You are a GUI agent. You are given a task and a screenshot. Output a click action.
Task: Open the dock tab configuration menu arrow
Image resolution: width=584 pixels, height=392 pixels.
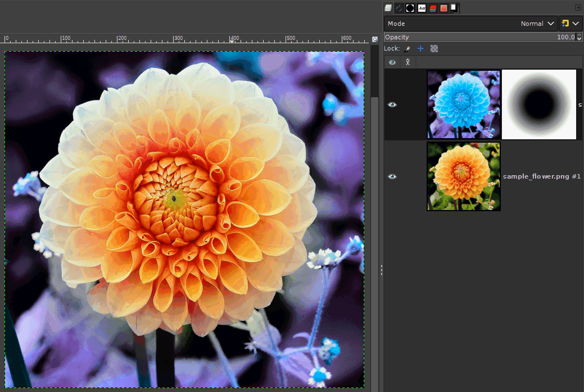point(578,8)
